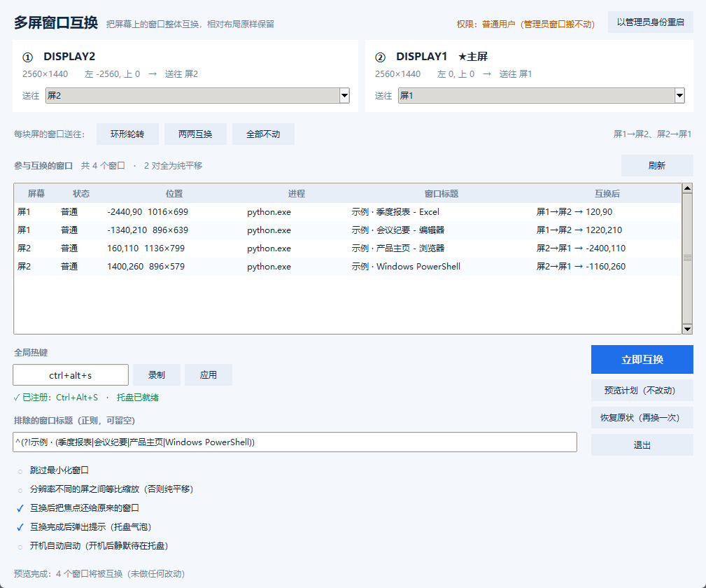Screen dimensions: 706x588
Task: Click the 窗口标题 column header
Action: (442, 194)
